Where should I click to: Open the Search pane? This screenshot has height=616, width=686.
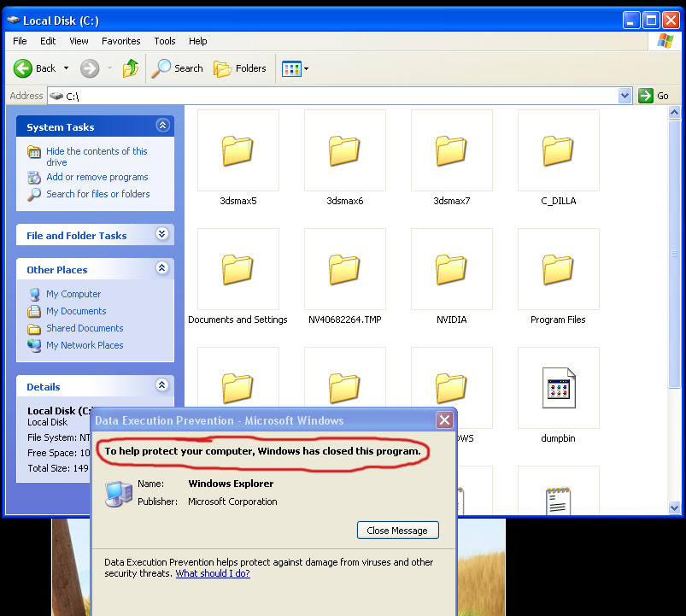(177, 68)
